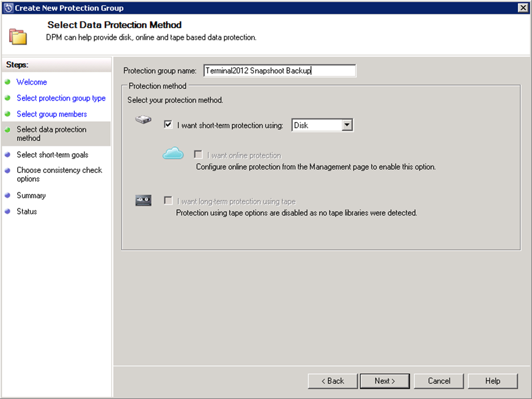The width and height of the screenshot is (532, 399).
Task: Check the long-term tape protection checkbox
Action: point(168,200)
